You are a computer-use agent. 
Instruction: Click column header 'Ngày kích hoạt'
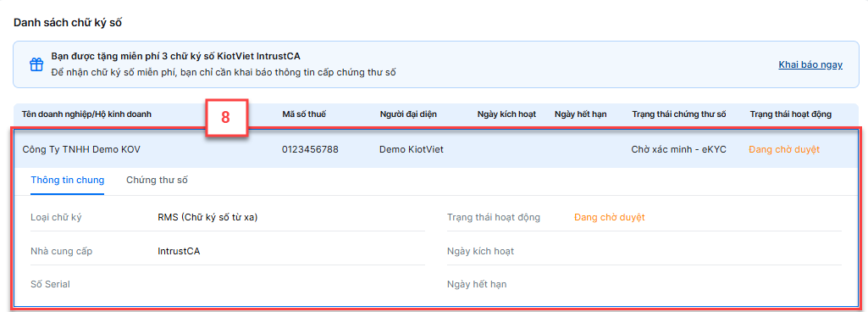[x=506, y=114]
